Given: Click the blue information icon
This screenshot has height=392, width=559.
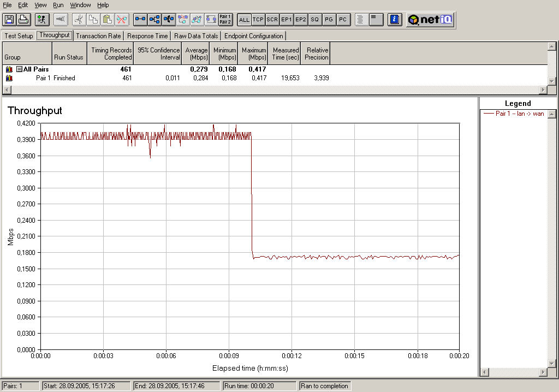Looking at the screenshot, I should [395, 19].
